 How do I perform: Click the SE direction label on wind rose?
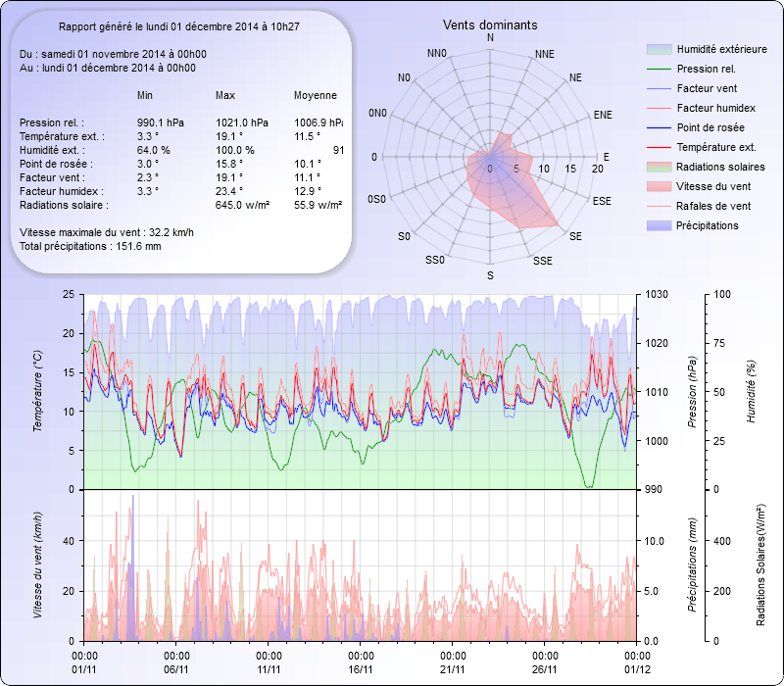pyautogui.click(x=575, y=237)
